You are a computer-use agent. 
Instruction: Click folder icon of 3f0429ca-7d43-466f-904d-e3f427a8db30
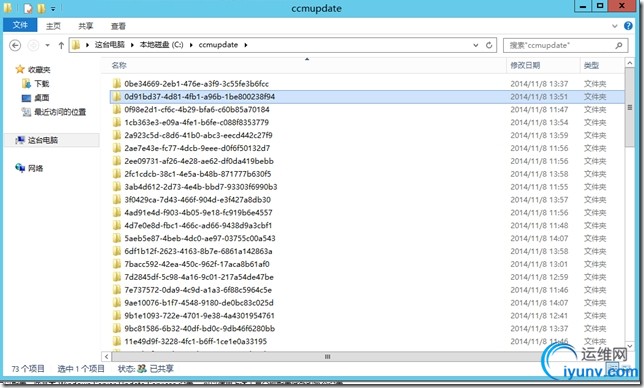pos(117,200)
